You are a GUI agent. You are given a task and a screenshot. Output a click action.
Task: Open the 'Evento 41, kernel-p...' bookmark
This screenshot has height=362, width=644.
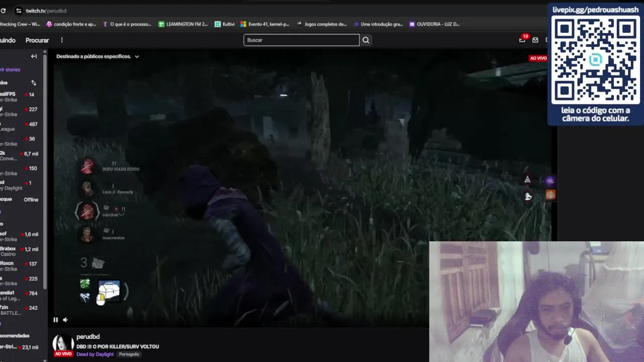pyautogui.click(x=265, y=24)
